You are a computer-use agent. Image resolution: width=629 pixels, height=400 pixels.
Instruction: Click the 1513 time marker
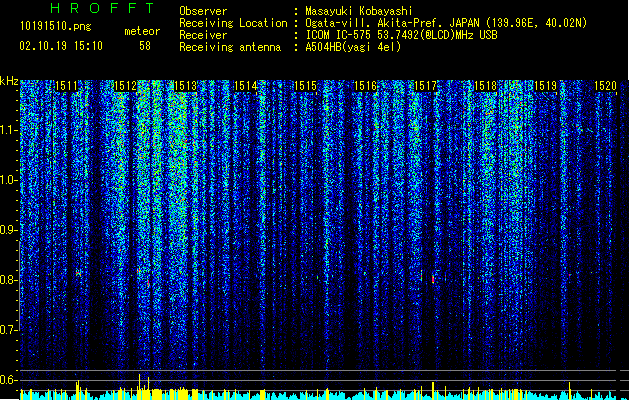(x=186, y=86)
